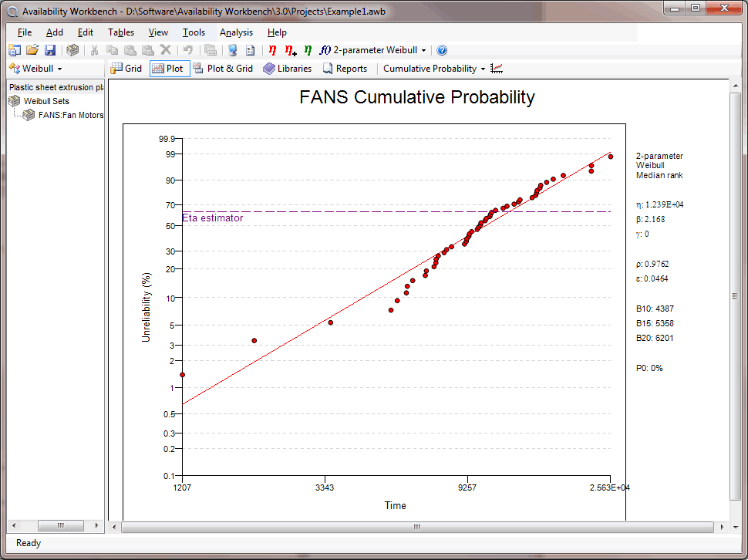The height and width of the screenshot is (560, 748).
Task: Click the green eta icon in toolbar
Action: click(x=308, y=50)
